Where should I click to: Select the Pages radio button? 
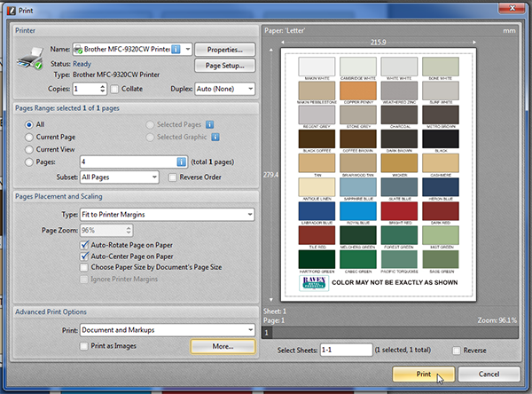point(29,162)
